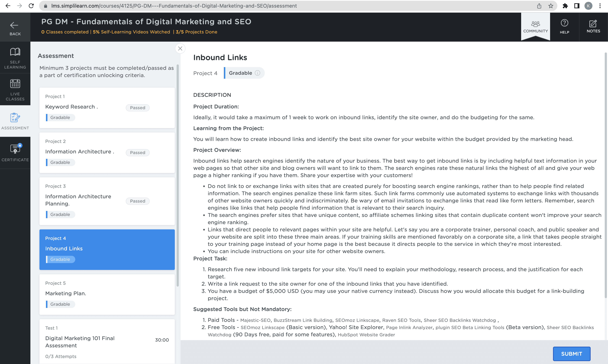Open the Self Learning book icon
The width and height of the screenshot is (608, 364).
15,52
